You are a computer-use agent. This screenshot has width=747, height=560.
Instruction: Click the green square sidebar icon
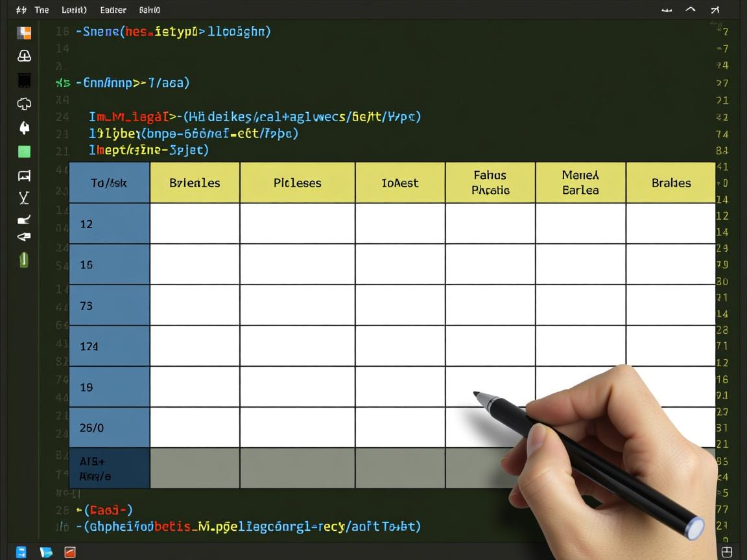[24, 152]
